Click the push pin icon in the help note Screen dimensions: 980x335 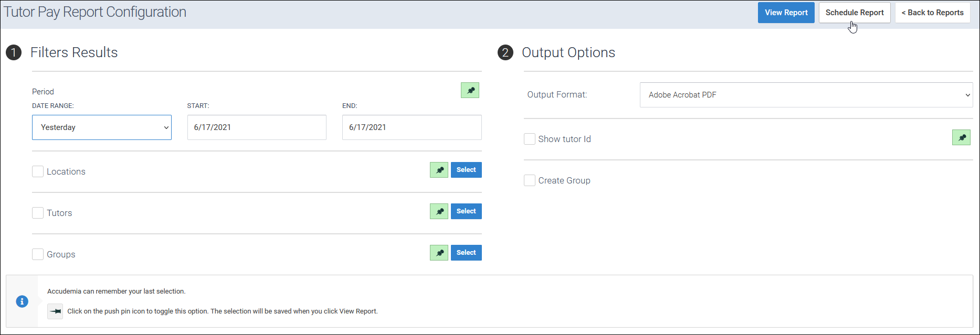point(55,311)
